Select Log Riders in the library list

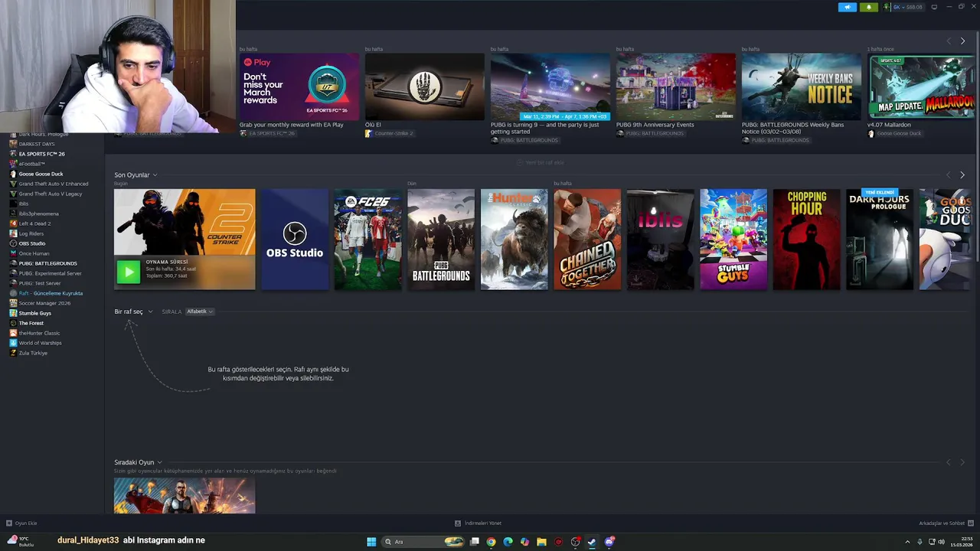pos(31,233)
